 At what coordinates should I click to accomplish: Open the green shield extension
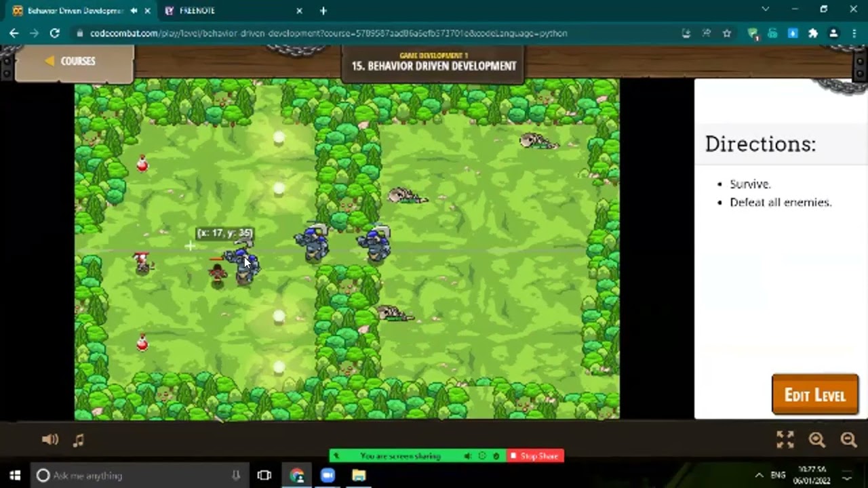coord(753,33)
